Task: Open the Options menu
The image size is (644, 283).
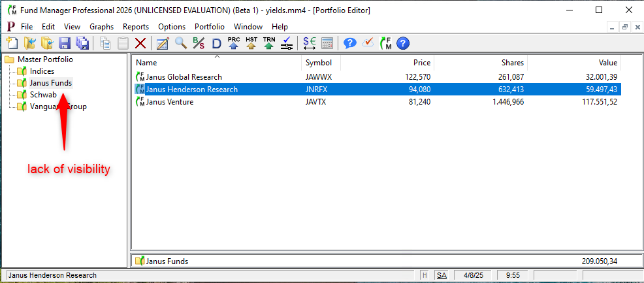Action: pos(172,27)
